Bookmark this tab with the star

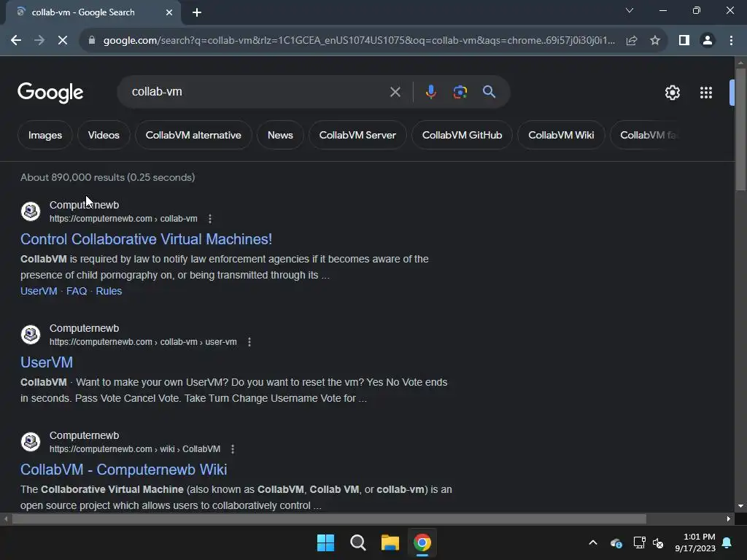click(655, 41)
